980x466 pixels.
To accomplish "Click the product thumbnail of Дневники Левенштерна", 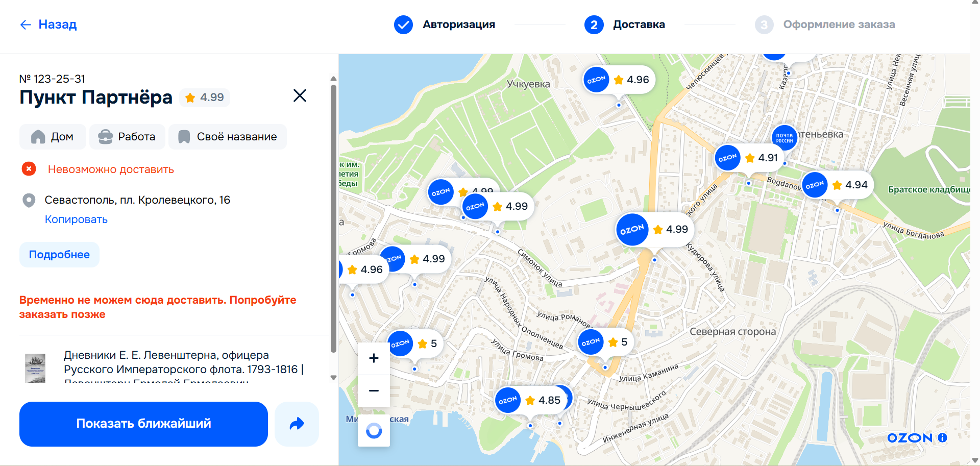I will point(35,368).
